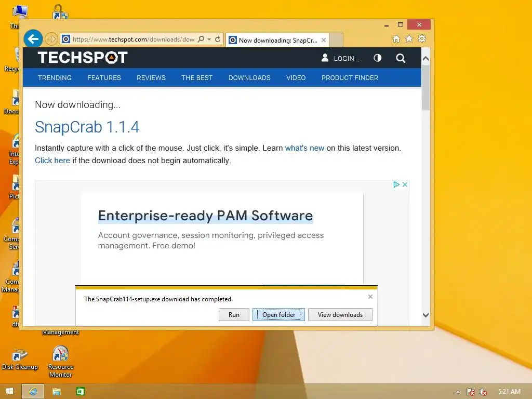Click the search magnifier in address bar

(x=201, y=39)
